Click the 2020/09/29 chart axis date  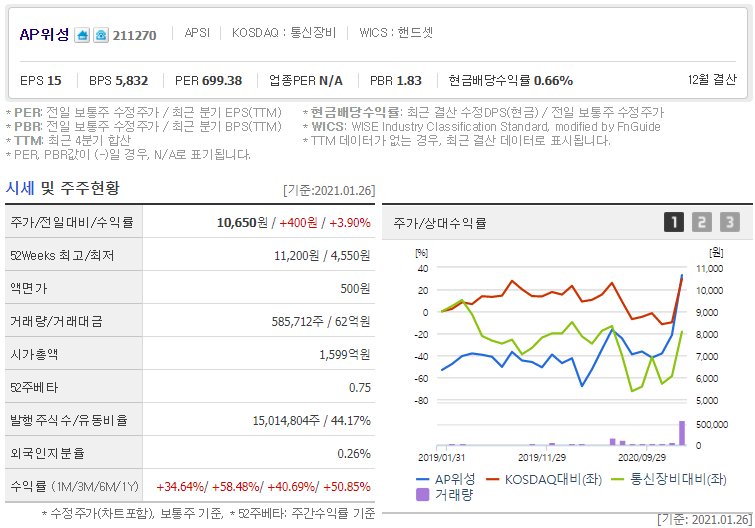point(642,458)
